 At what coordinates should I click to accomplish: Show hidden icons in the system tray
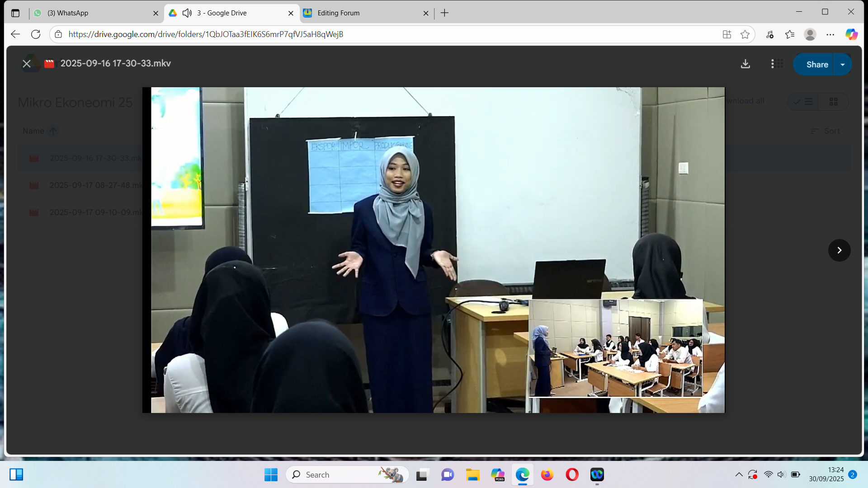[739, 475]
